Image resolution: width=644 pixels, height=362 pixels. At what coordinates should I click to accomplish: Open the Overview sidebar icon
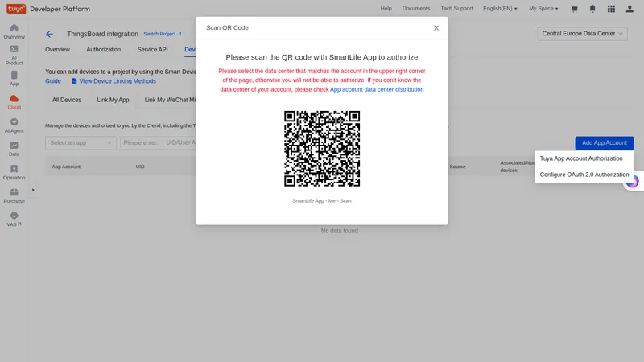coord(14,31)
